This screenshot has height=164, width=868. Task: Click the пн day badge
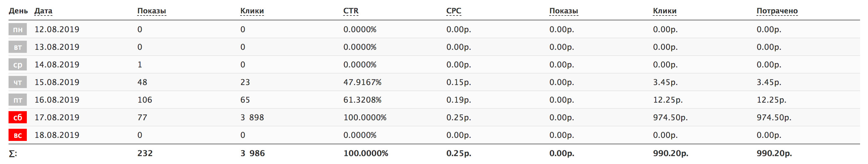point(17,29)
